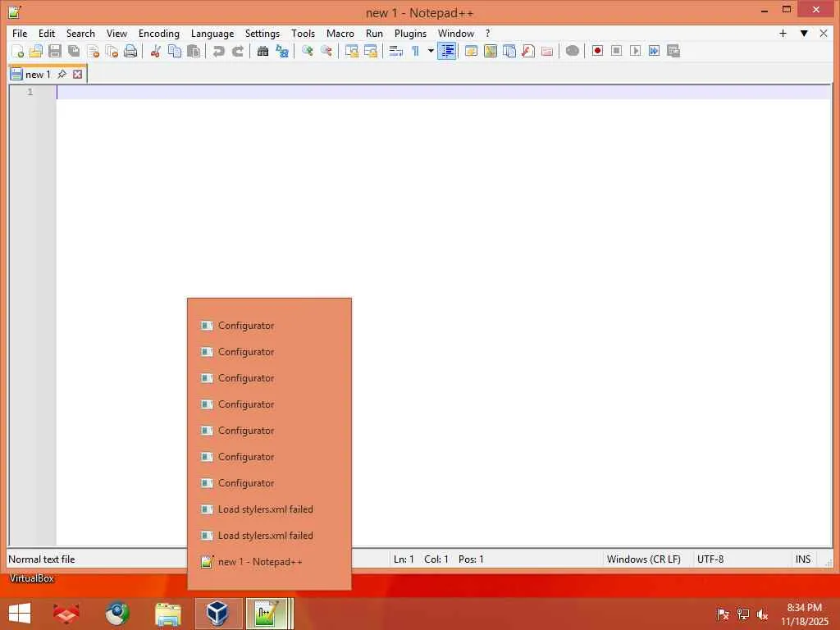The image size is (840, 630).
Task: Open the Macro menu
Action: pyautogui.click(x=340, y=33)
